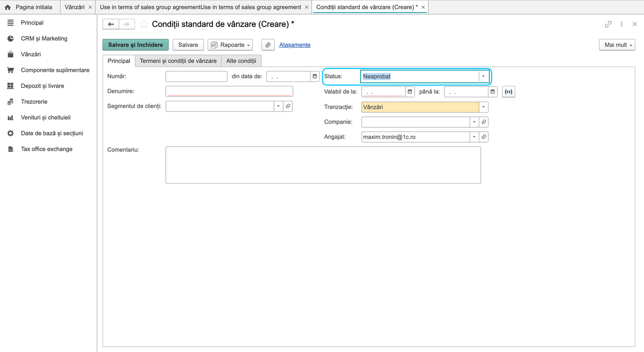Copy link to this form icon

coord(608,24)
